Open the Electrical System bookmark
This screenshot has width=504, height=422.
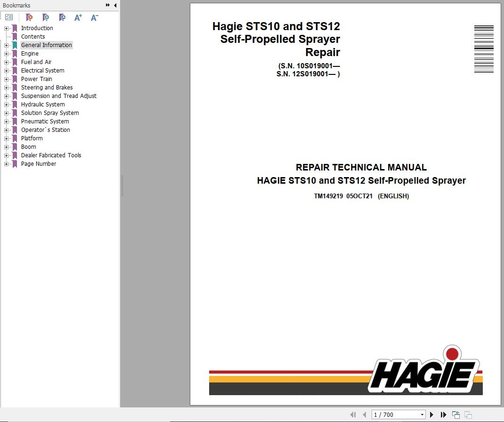tap(42, 70)
